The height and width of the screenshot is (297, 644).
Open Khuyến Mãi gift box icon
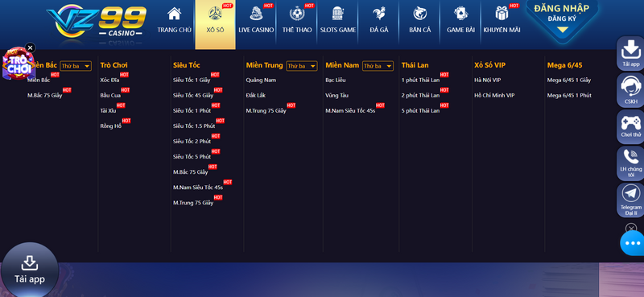point(502,14)
